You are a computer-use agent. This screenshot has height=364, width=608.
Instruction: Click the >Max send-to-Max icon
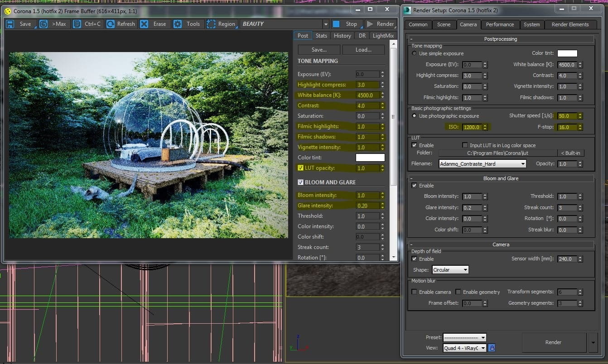coord(44,24)
